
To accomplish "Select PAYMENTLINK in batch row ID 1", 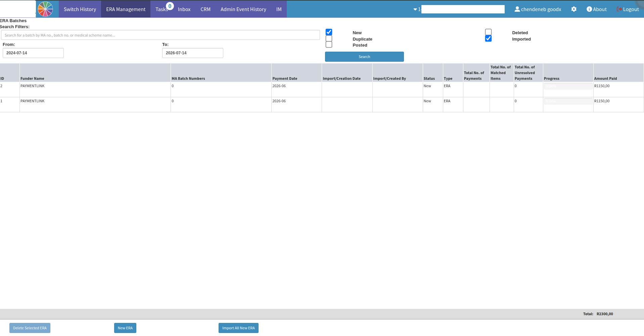I will pyautogui.click(x=33, y=101).
